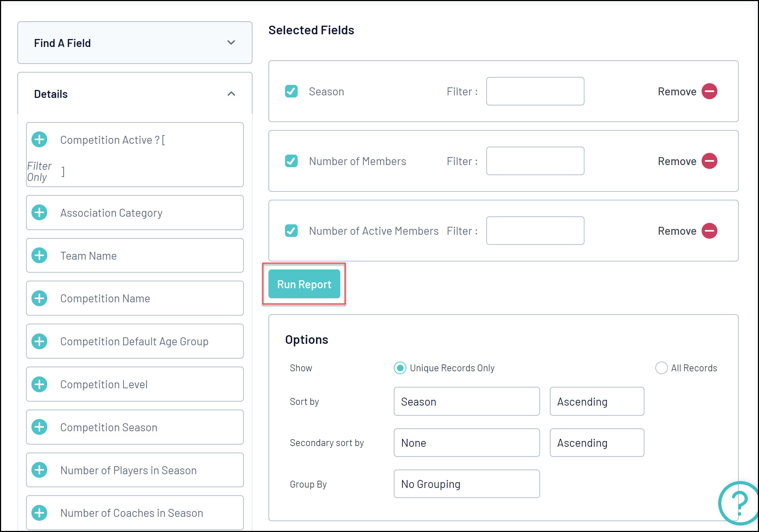Toggle the Number of Members checkbox
Image resolution: width=759 pixels, height=532 pixels.
coord(291,161)
